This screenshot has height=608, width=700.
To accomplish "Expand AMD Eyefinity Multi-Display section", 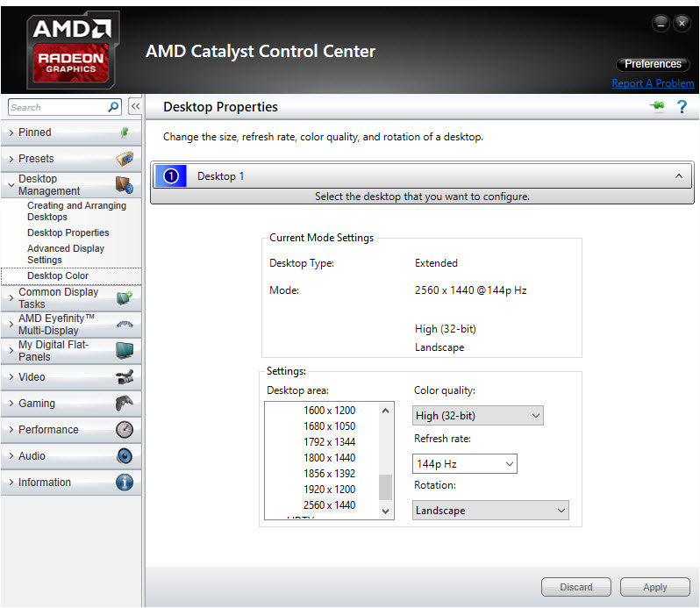I will click(x=11, y=325).
